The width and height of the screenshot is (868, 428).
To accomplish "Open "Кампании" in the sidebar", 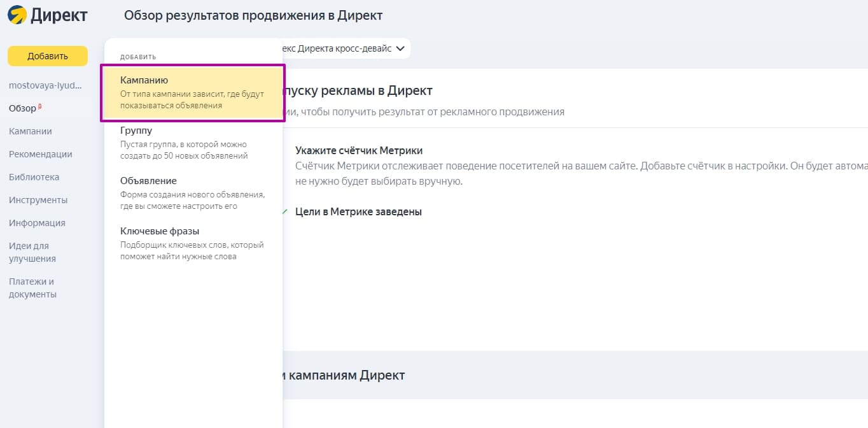I will (x=30, y=131).
